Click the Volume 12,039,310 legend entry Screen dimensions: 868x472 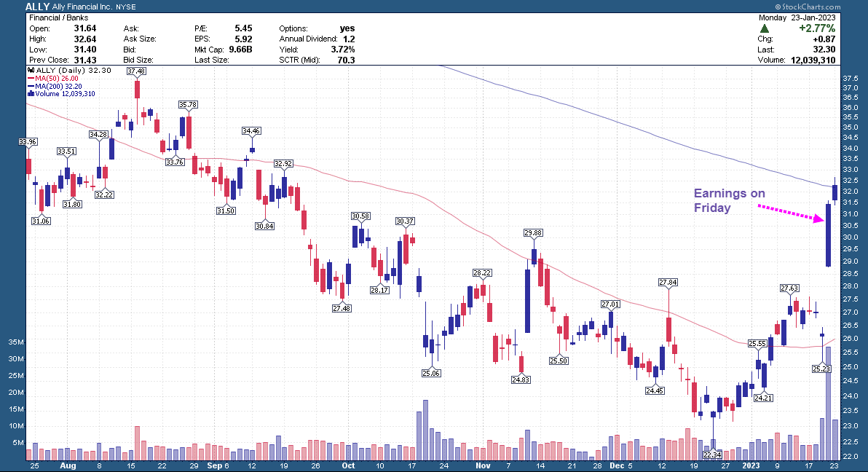[61, 94]
